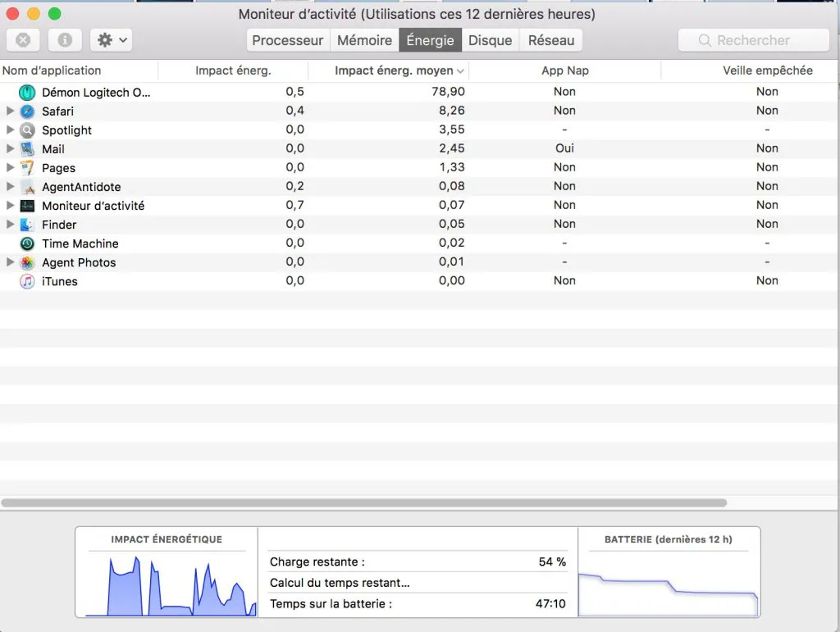Click inside the Rechercher search field
Viewport: 840px width, 632px height.
click(753, 39)
